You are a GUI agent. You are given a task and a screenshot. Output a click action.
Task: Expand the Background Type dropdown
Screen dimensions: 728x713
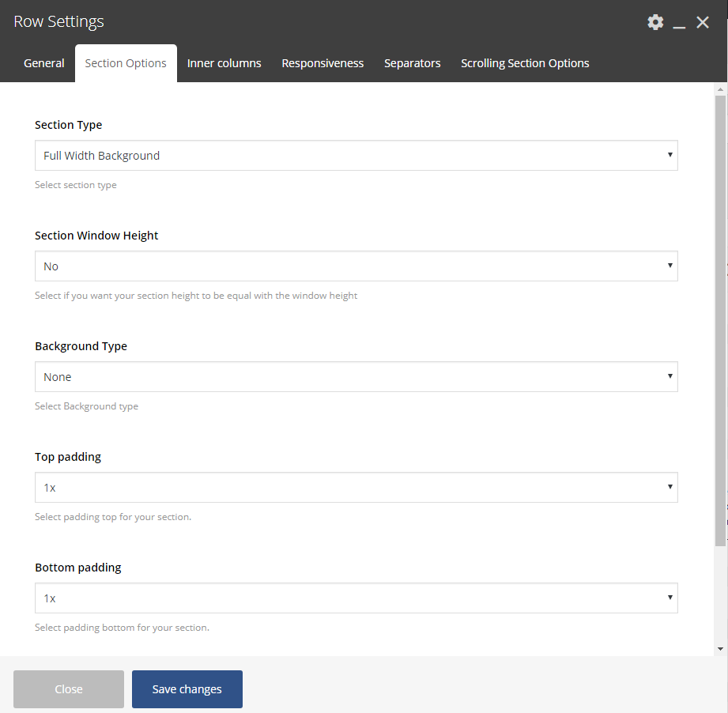(356, 377)
